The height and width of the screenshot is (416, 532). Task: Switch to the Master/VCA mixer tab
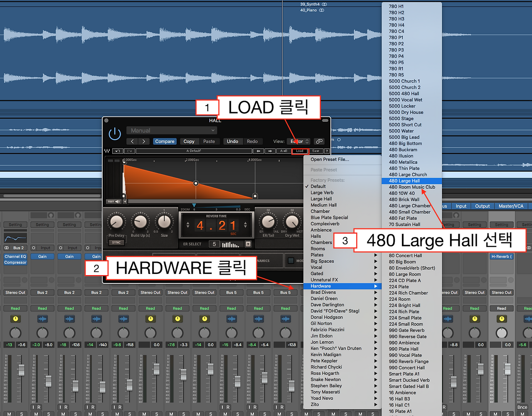511,206
